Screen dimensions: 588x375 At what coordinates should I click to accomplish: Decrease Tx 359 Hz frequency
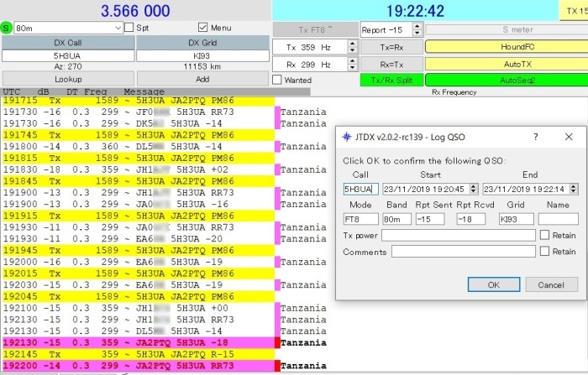352,50
